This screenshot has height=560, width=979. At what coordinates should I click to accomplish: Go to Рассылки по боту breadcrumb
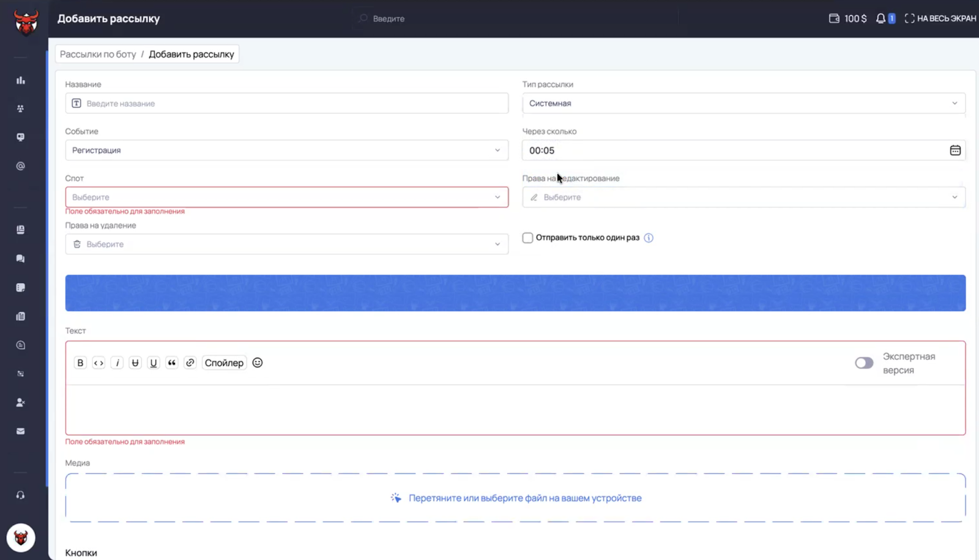click(98, 54)
